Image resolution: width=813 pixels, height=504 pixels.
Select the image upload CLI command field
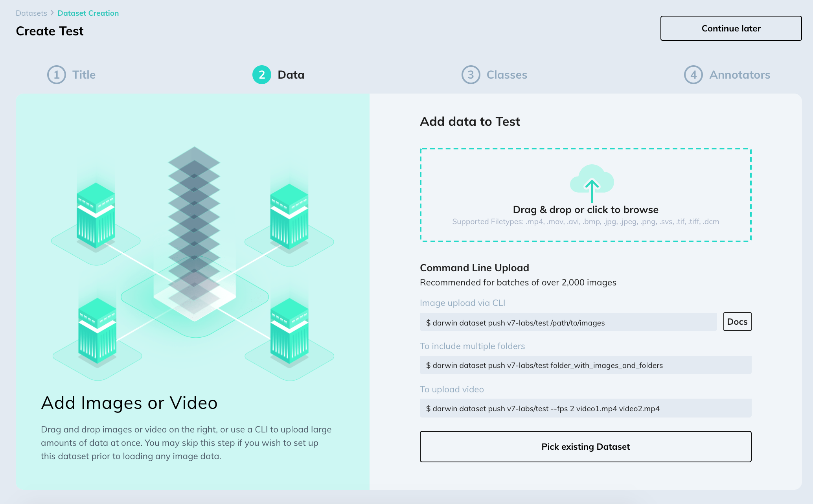(568, 322)
